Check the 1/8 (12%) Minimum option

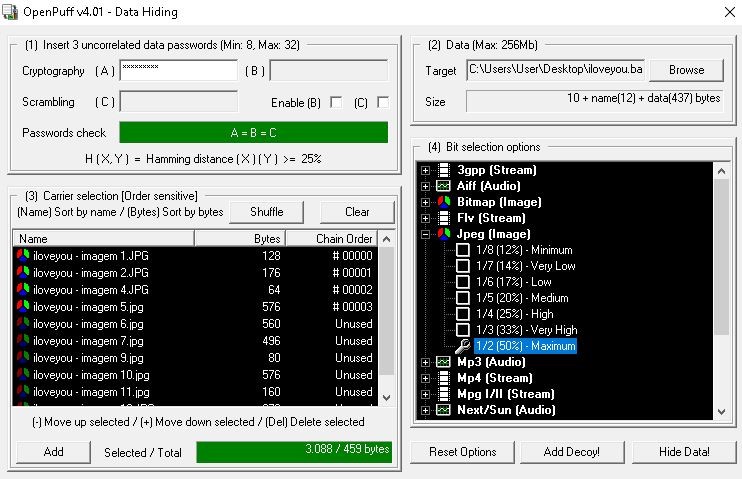[x=463, y=250]
